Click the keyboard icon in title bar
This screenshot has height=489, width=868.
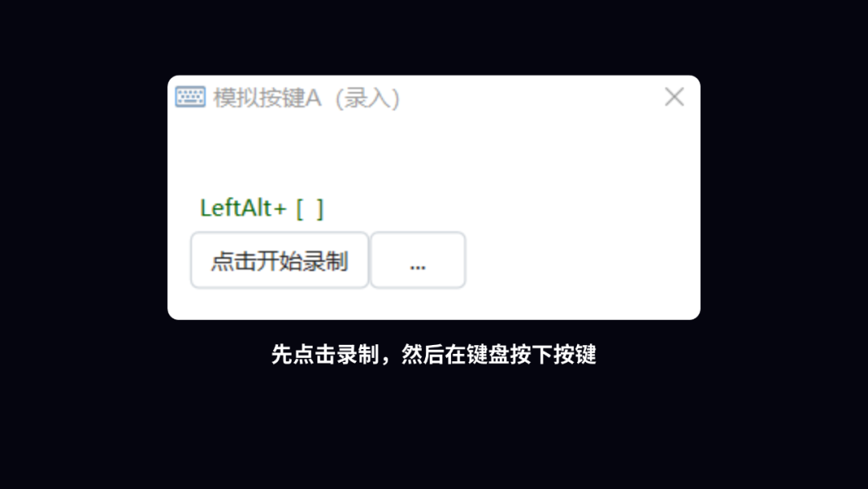coord(190,97)
